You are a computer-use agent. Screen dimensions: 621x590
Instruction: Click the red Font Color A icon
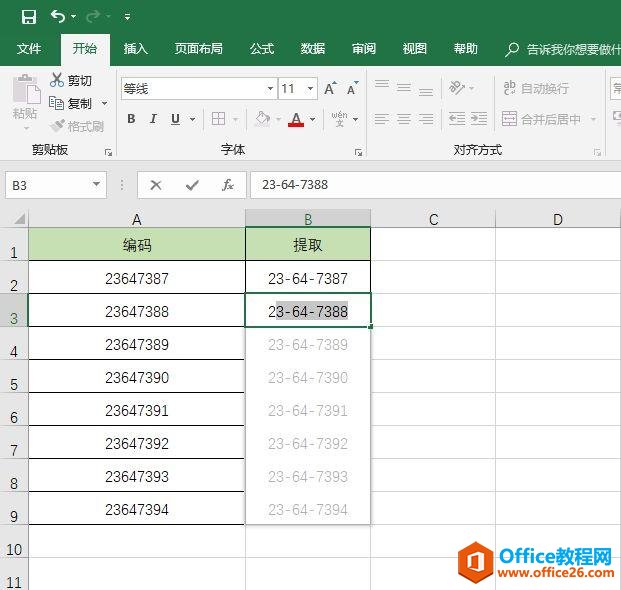[x=296, y=119]
